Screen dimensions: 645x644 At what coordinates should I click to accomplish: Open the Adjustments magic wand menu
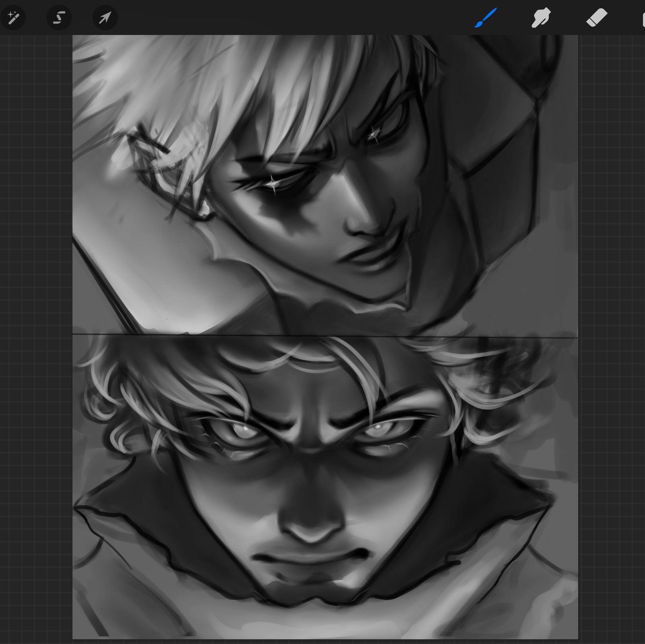(x=13, y=17)
